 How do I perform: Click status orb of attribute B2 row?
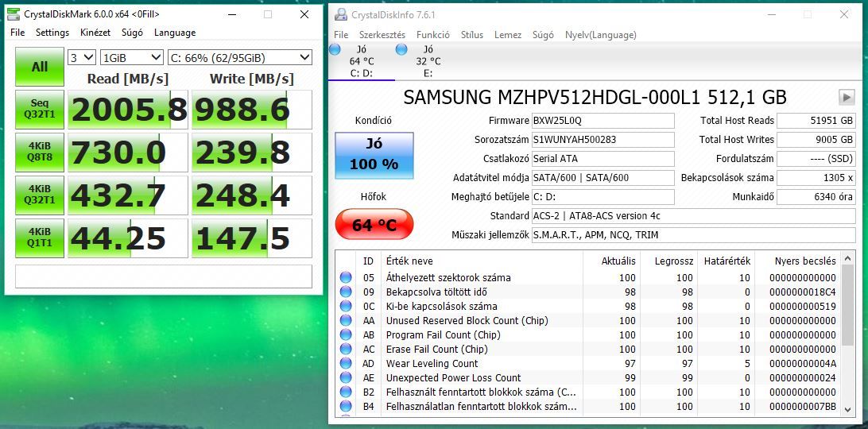346,392
